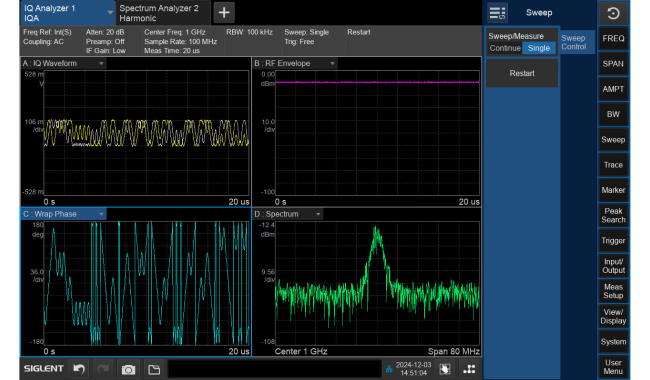Open the window layout icon in bottom bar
Image resolution: width=650 pixels, height=380 pixels.
pyautogui.click(x=469, y=369)
